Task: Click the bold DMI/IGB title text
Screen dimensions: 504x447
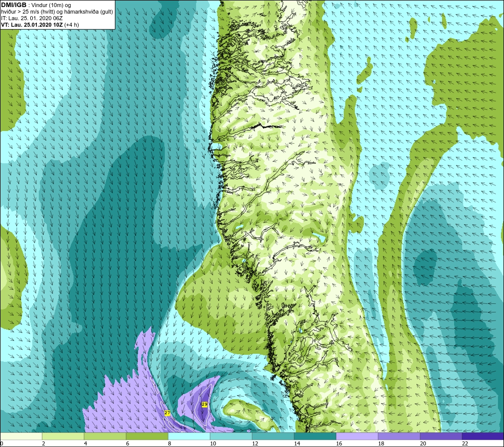Action: click(x=14, y=5)
